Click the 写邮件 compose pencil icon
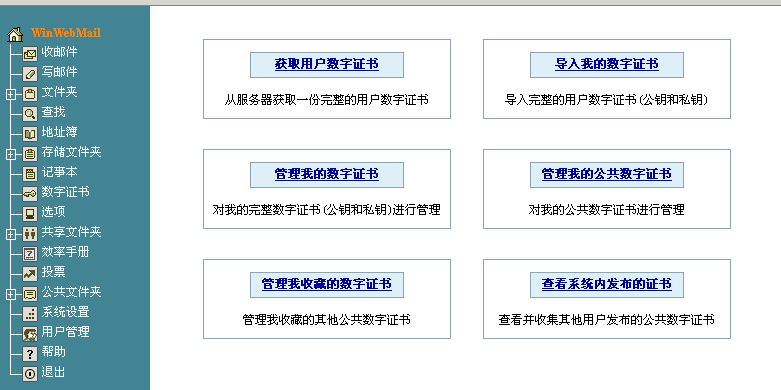Viewport: 781px width, 390px height. [30, 74]
